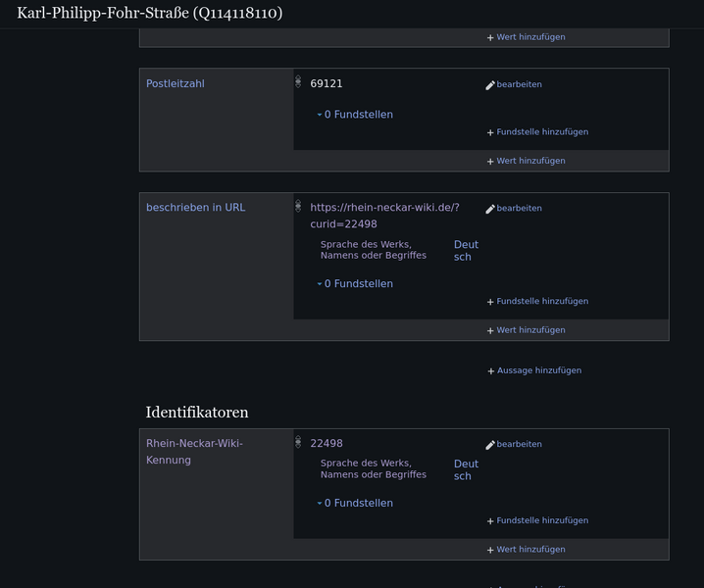704x588 pixels.
Task: Open the rhein-neckar-wiki.de URL link
Action: coord(383,216)
